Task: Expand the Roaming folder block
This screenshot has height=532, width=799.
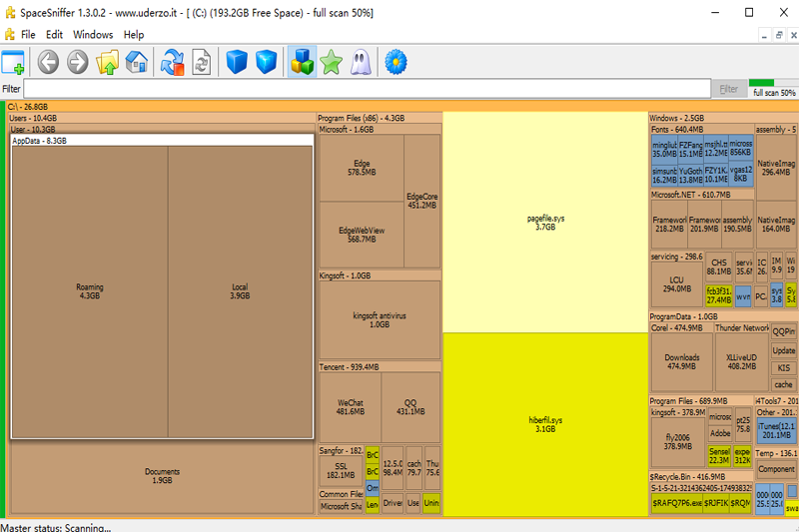Action: [x=89, y=291]
